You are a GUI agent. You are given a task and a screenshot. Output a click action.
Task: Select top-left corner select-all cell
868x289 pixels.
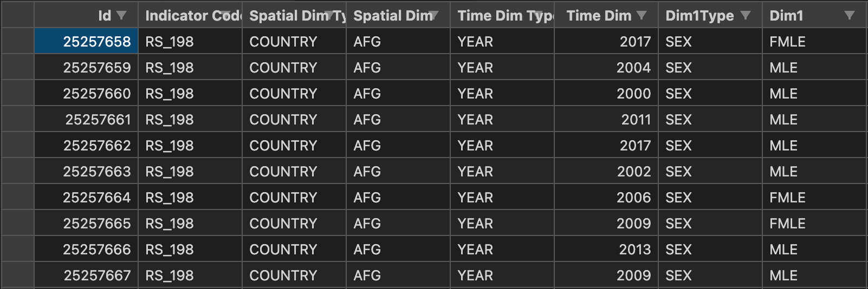(x=17, y=15)
